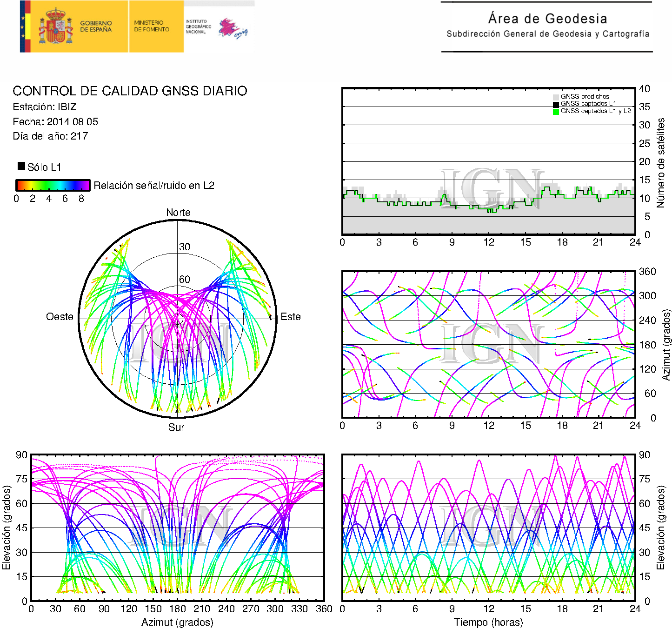Click the Spanish coat of arms emblem
The image size is (672, 628).
coord(55,27)
